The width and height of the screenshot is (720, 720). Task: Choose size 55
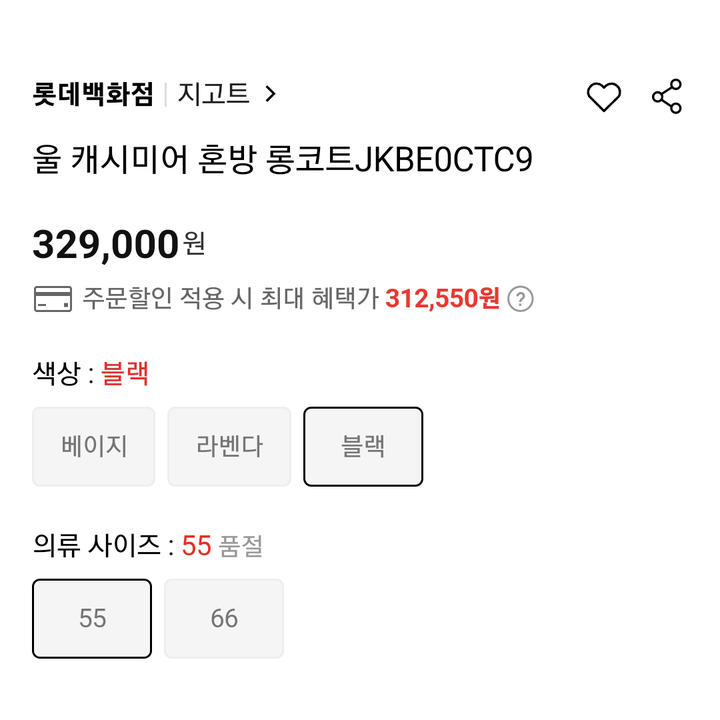coord(92,619)
